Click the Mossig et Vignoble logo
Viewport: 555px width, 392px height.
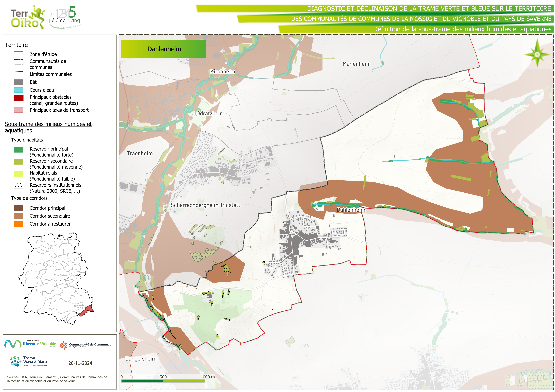tap(30, 344)
